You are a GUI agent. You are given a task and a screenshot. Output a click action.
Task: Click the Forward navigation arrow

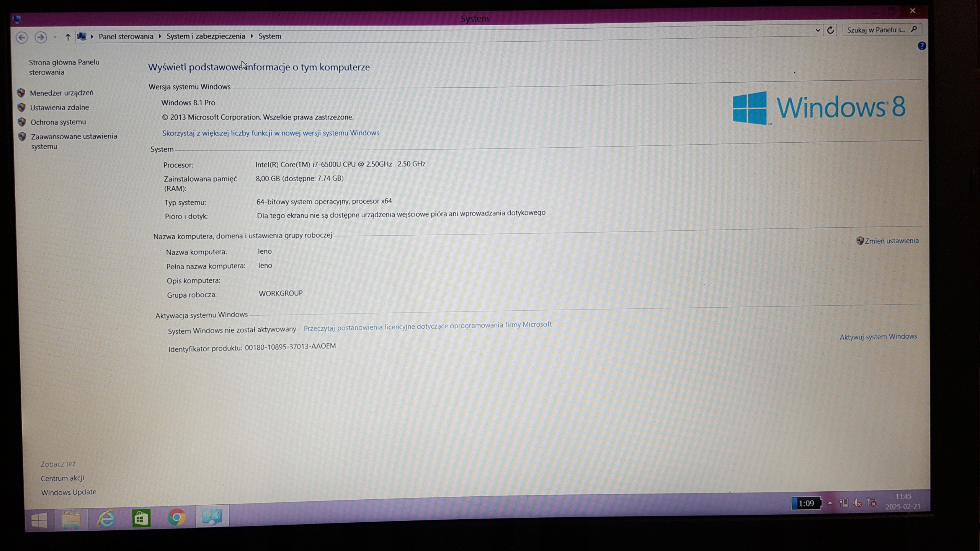(41, 37)
